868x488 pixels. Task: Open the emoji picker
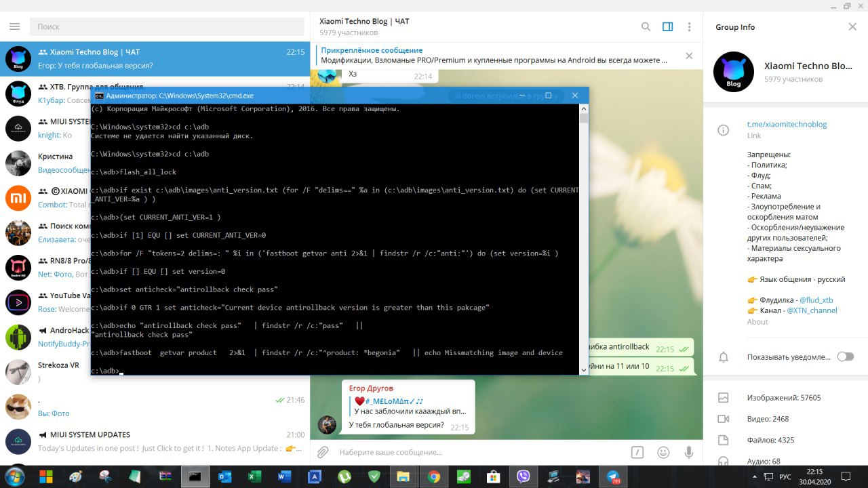[x=663, y=452]
